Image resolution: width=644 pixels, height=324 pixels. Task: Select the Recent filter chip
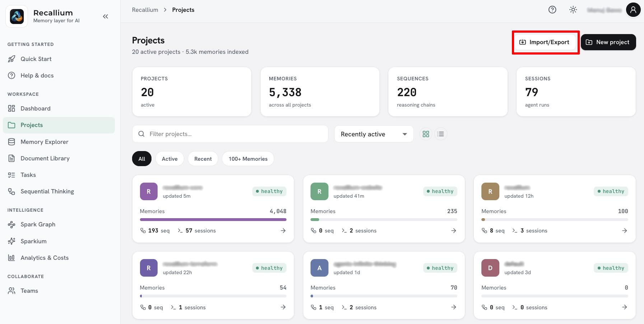[203, 159]
